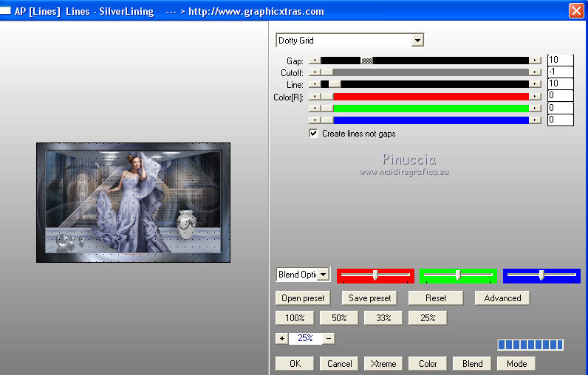
Task: Click the Save preset button
Action: (369, 298)
